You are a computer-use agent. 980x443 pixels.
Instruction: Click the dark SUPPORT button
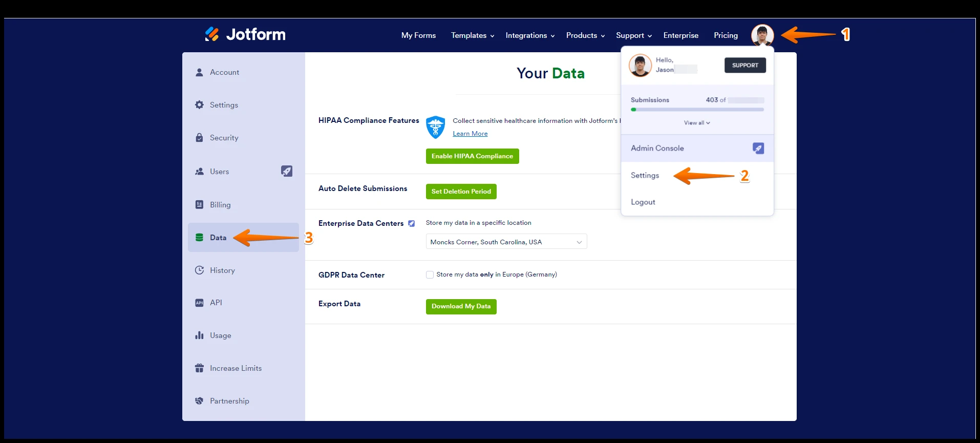[x=745, y=65]
